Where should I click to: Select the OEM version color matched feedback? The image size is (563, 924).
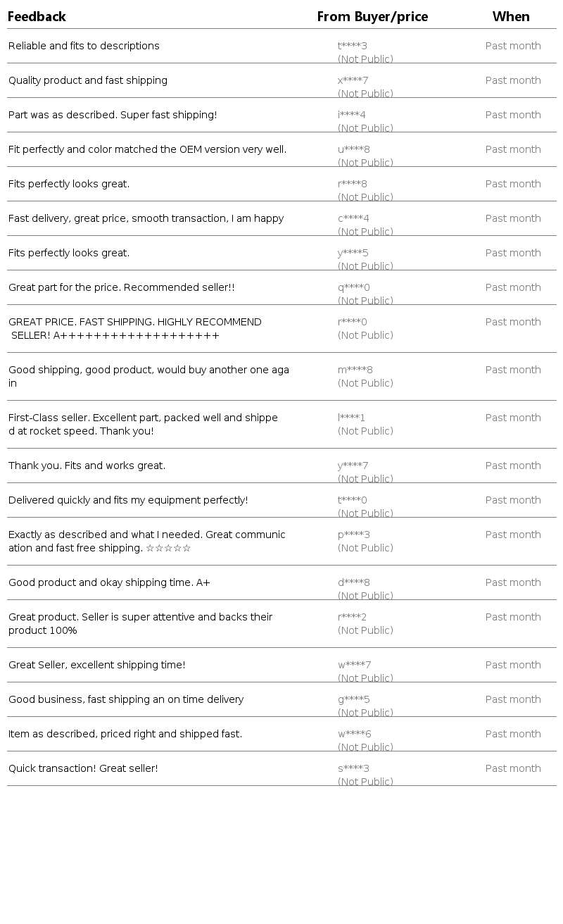(147, 149)
